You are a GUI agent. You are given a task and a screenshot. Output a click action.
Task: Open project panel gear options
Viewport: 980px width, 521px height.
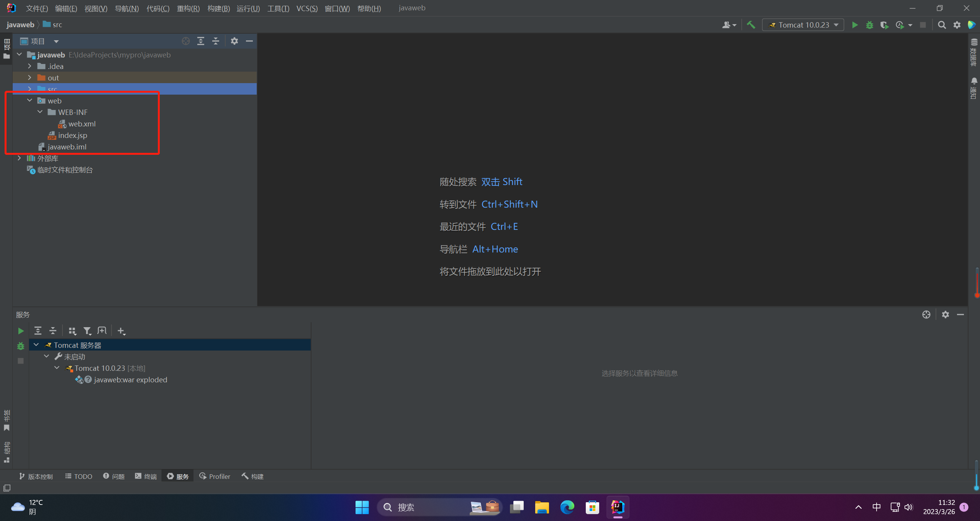pyautogui.click(x=234, y=41)
